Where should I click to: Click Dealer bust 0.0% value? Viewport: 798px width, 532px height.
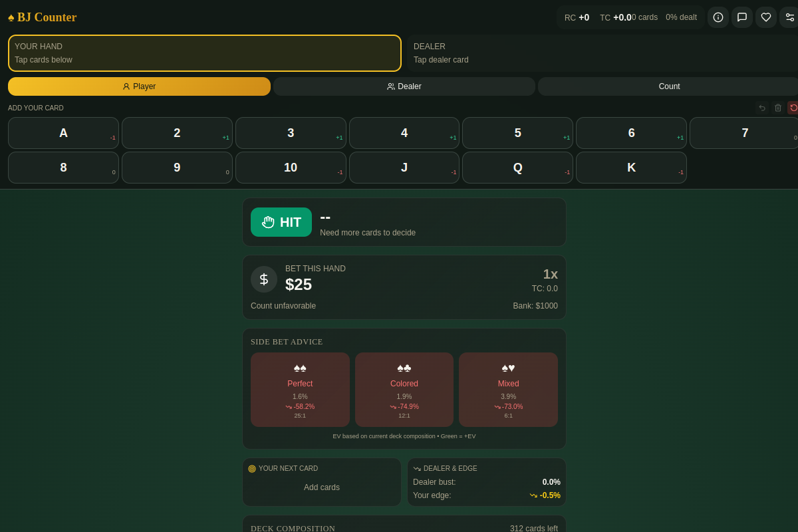(x=551, y=482)
